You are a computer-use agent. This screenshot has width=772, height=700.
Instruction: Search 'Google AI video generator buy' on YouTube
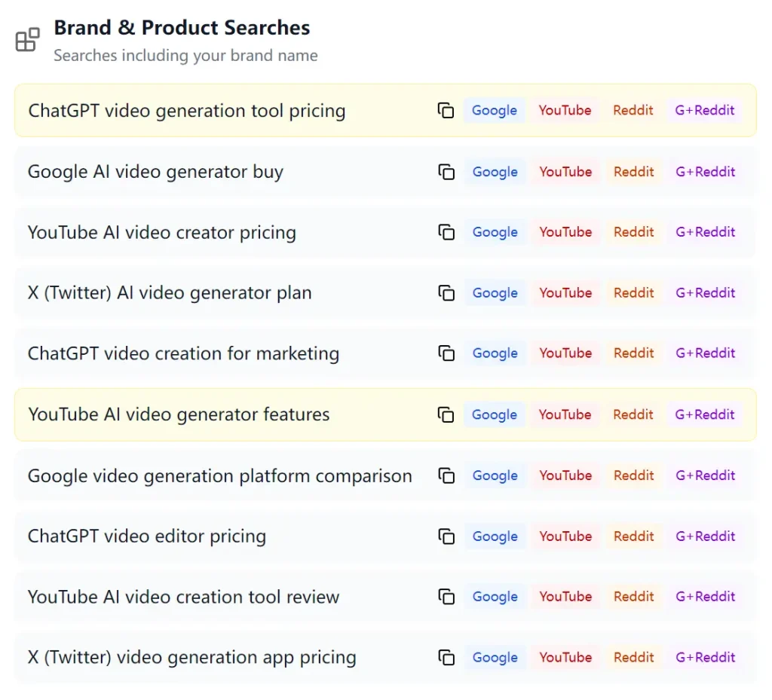565,172
